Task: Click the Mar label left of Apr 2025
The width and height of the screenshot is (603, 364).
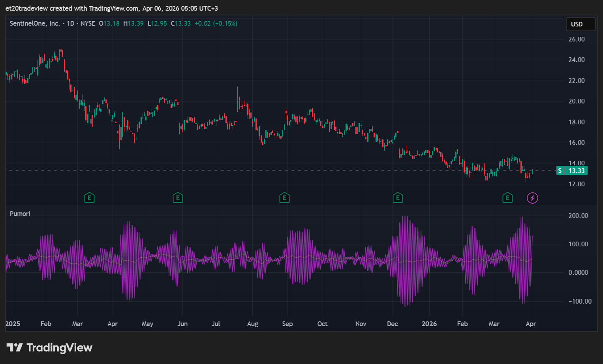Action: (x=77, y=324)
